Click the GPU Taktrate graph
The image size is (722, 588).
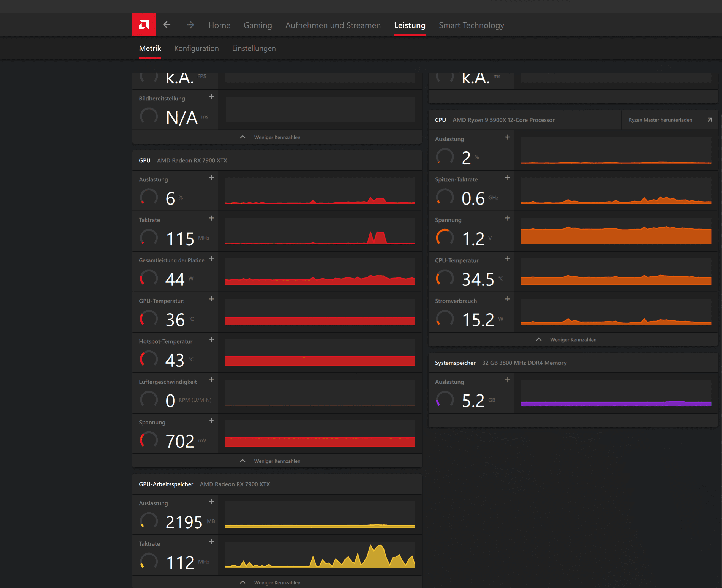tap(320, 231)
